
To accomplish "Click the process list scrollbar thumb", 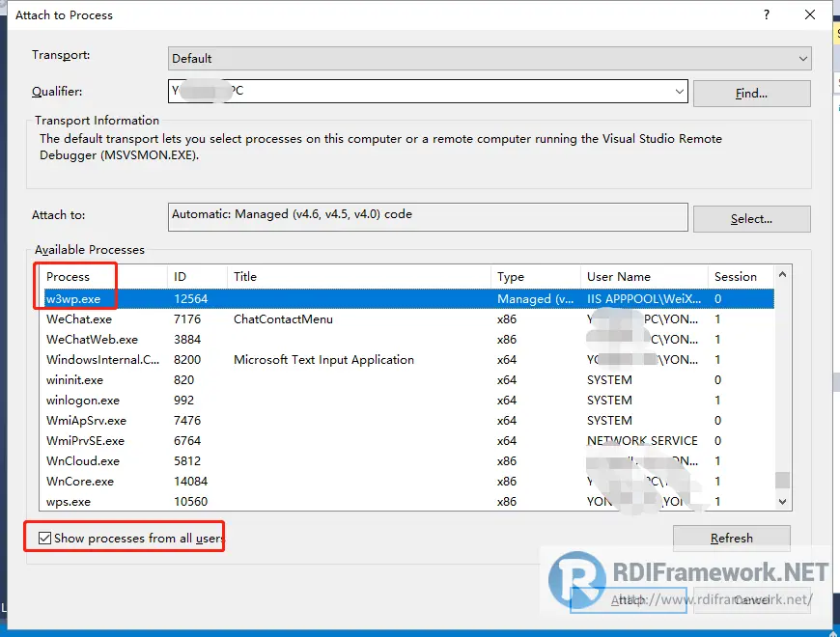I will click(x=782, y=480).
